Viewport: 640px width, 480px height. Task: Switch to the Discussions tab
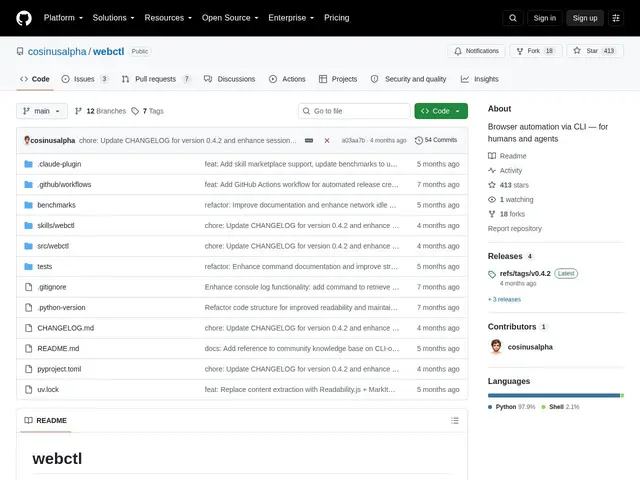229,79
